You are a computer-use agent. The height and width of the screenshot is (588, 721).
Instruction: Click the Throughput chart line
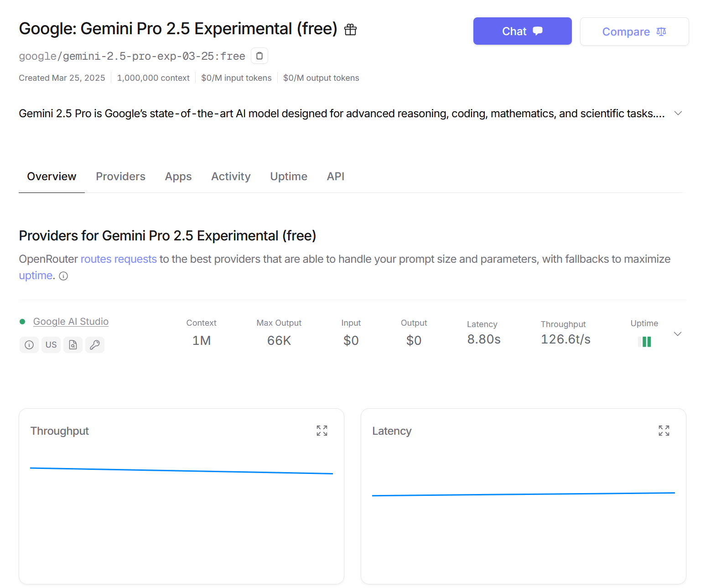tap(182, 471)
